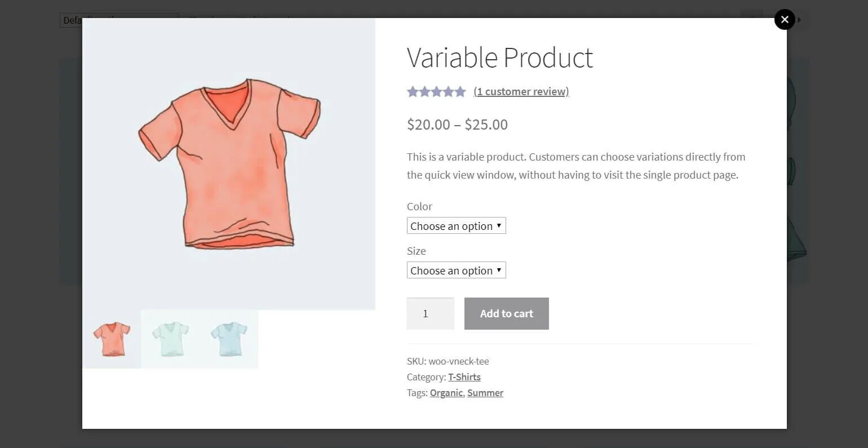The width and height of the screenshot is (868, 448).
Task: Open the 1 customer review link
Action: click(521, 91)
